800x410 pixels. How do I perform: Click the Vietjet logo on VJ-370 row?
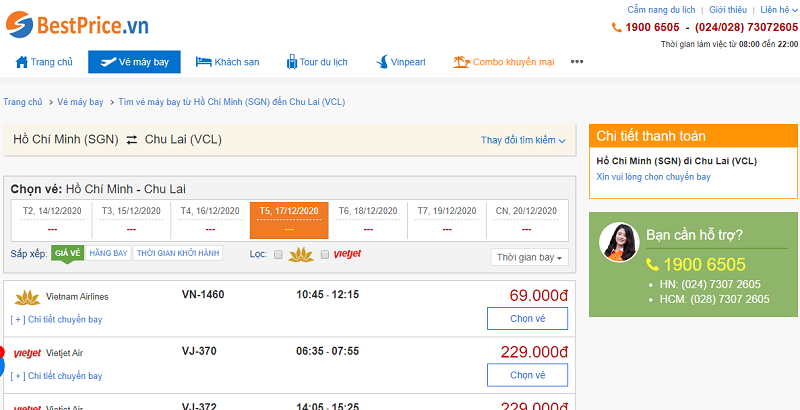coord(27,353)
